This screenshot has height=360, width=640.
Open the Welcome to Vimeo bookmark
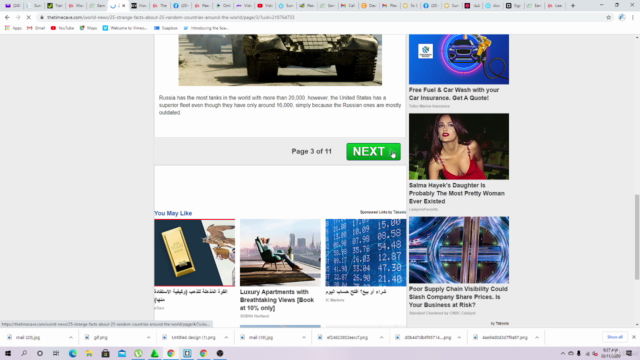[125, 28]
